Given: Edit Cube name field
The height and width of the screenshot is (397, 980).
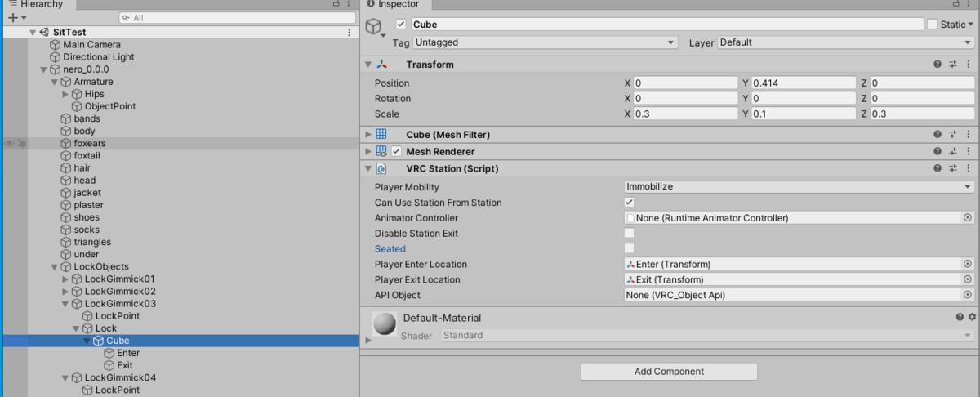Looking at the screenshot, I should tap(666, 25).
